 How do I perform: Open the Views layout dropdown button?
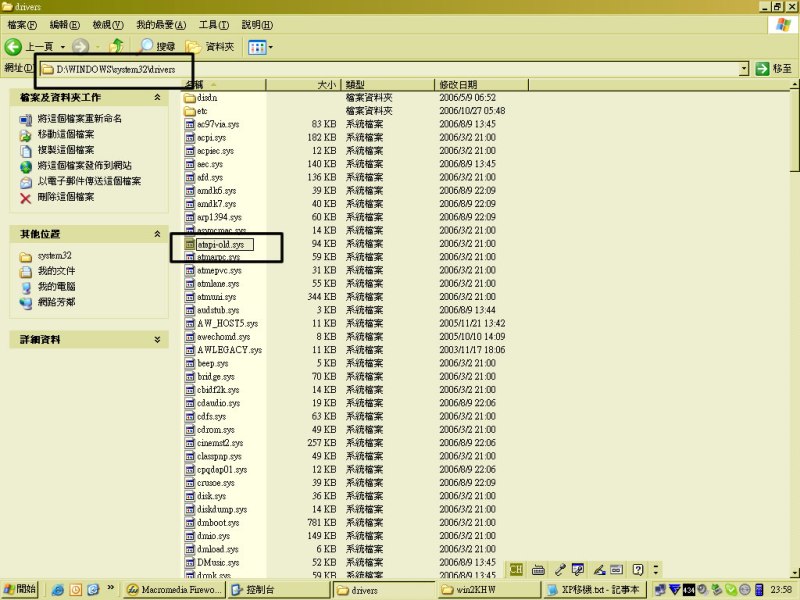pyautogui.click(x=260, y=47)
